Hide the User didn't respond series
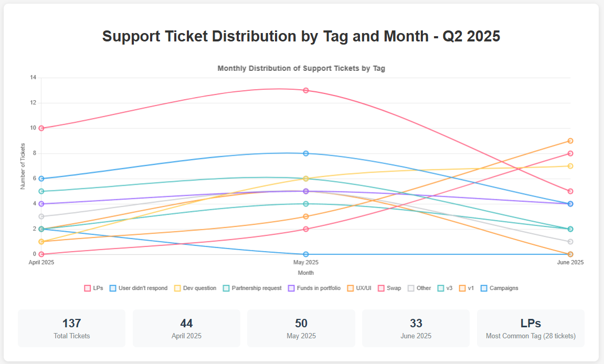Screen dimensions: 604x364 138,288
